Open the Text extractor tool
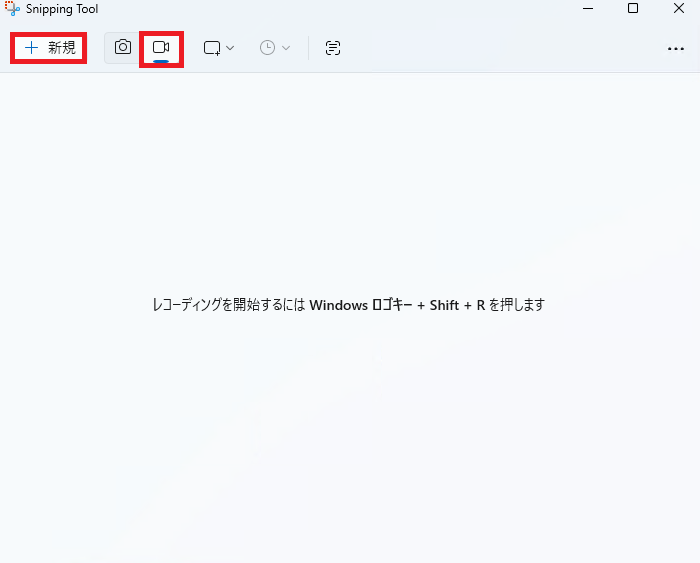The height and width of the screenshot is (563, 700). point(333,48)
